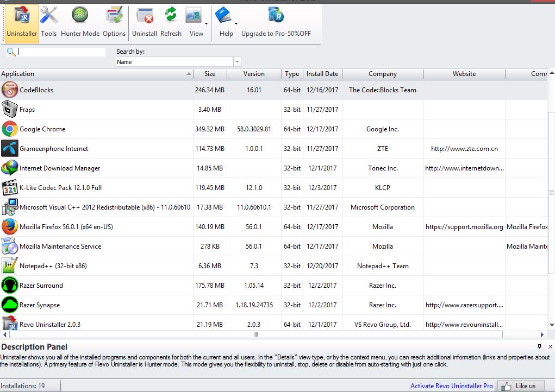Sort by the Application column header
The height and width of the screenshot is (392, 555).
tap(96, 74)
